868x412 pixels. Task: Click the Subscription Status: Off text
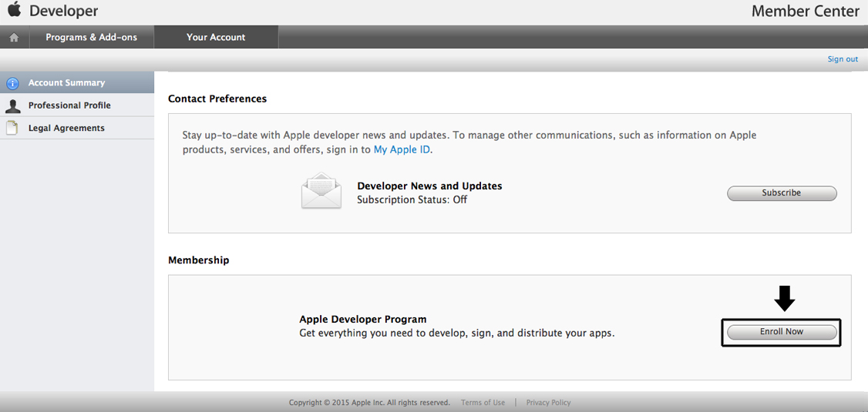coord(412,199)
